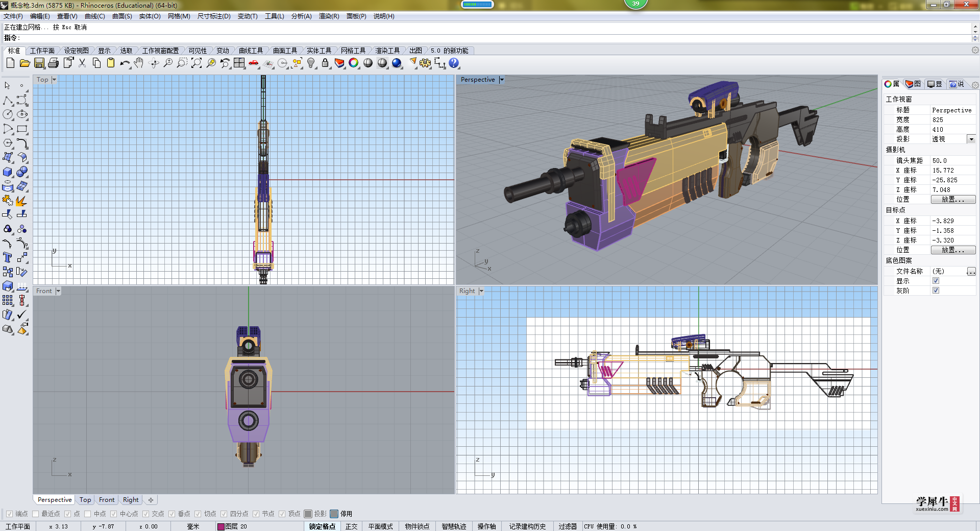Click the layer 20 color swatch in status bar
This screenshot has width=980, height=531.
click(x=221, y=526)
